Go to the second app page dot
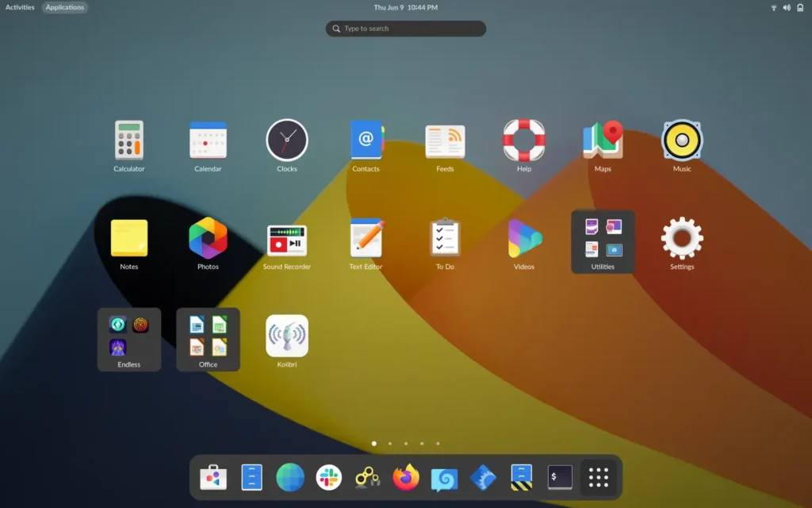Viewport: 812px width, 508px height. 390,444
